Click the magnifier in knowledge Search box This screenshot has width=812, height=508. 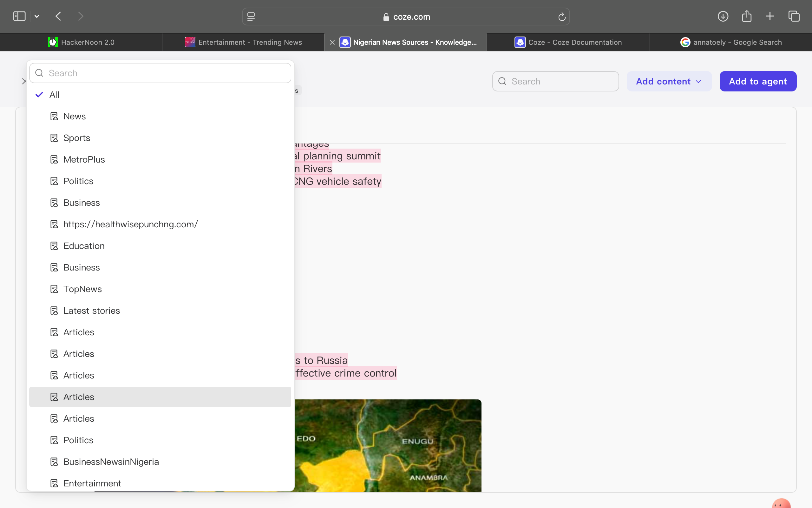(502, 81)
